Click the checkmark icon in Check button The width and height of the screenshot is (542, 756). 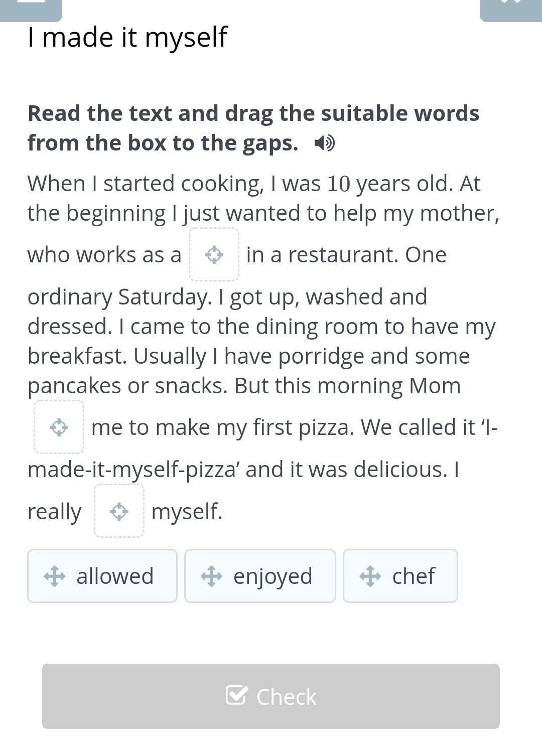pos(236,696)
